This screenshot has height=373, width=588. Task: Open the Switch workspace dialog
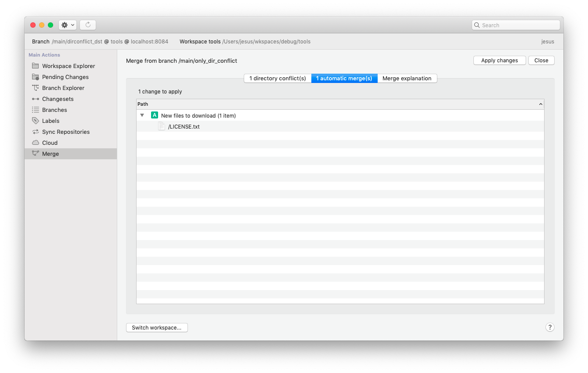157,327
